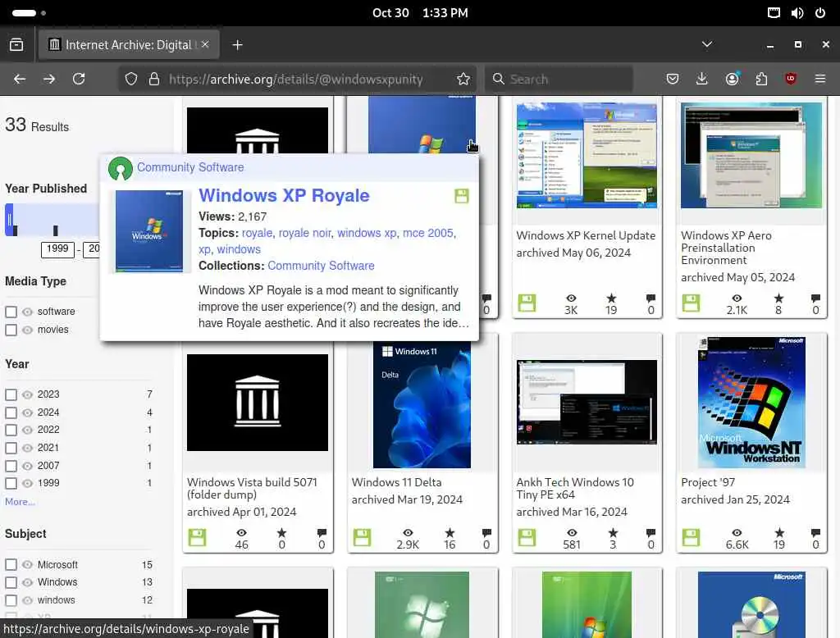Viewport: 840px width, 638px height.
Task: Open Windows XP Royale title link
Action: tap(284, 195)
